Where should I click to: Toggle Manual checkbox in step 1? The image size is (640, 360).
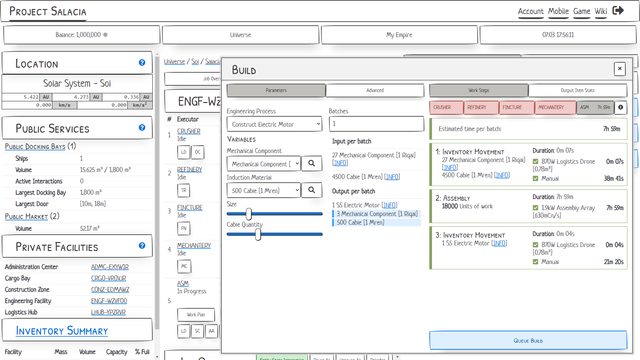tap(535, 178)
